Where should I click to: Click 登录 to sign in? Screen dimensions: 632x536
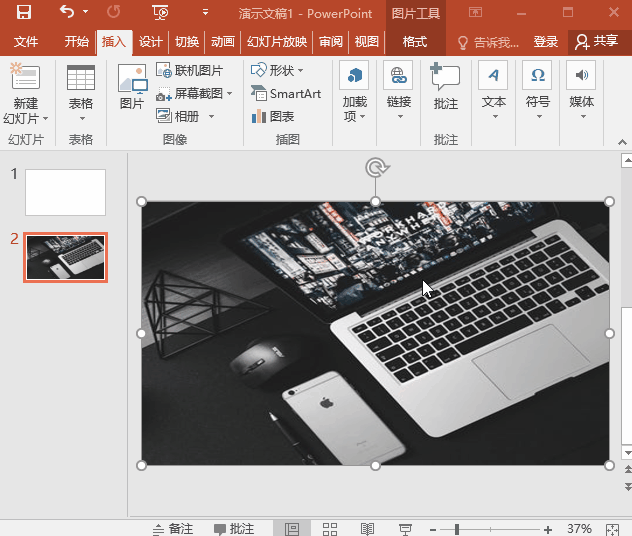click(546, 42)
